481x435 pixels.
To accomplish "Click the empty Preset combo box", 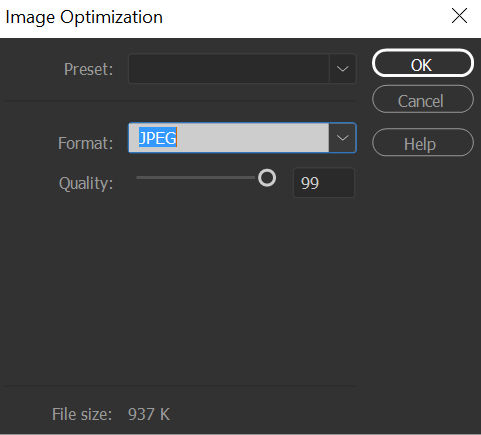I will tap(229, 69).
